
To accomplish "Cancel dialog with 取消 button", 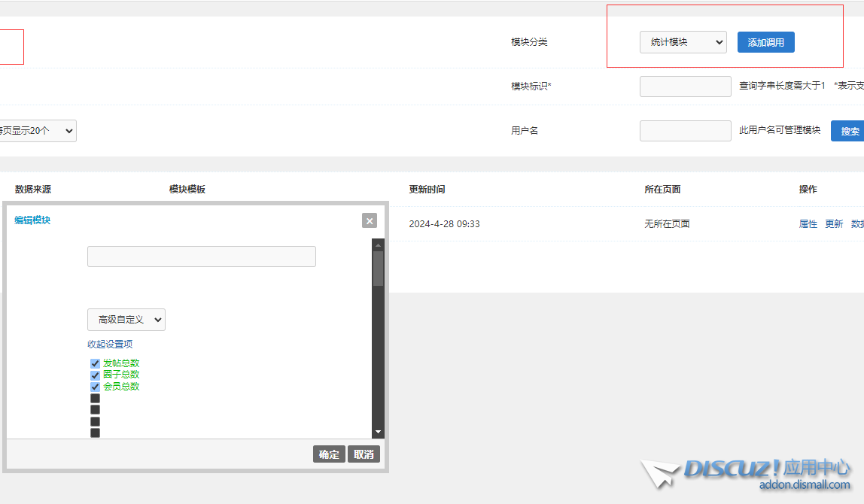I will click(364, 454).
